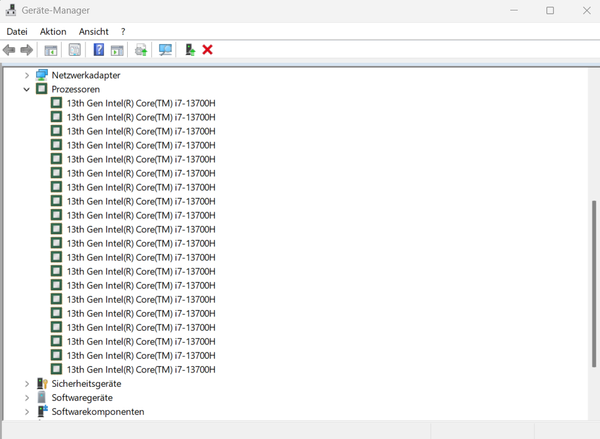Open the Ansicht menu
Viewport: 600px width, 439px height.
pyautogui.click(x=93, y=31)
